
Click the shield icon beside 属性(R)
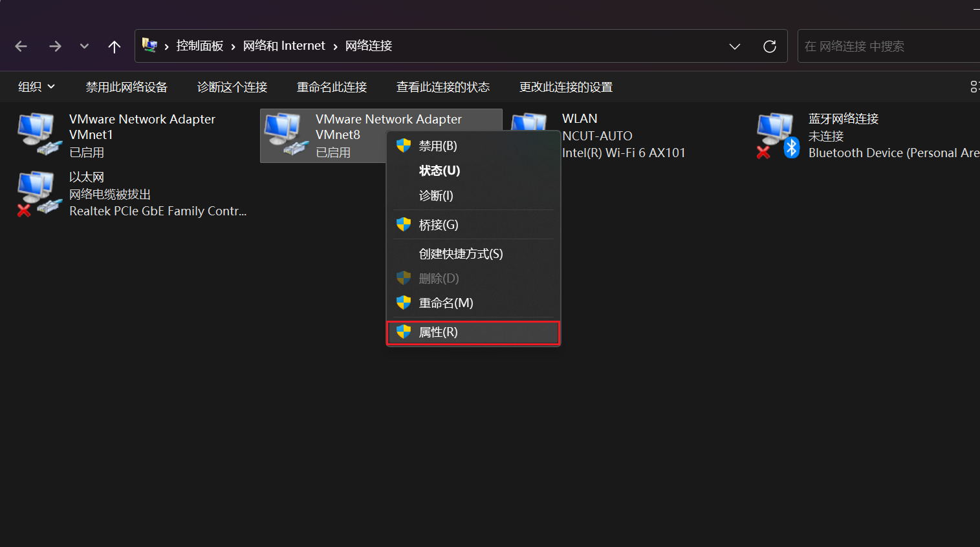click(x=404, y=332)
